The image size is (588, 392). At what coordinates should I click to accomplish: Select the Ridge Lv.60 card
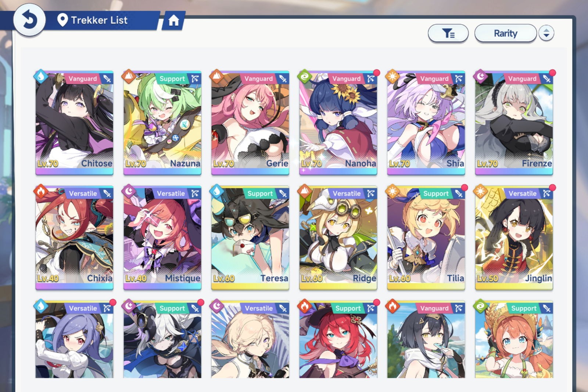tap(338, 238)
